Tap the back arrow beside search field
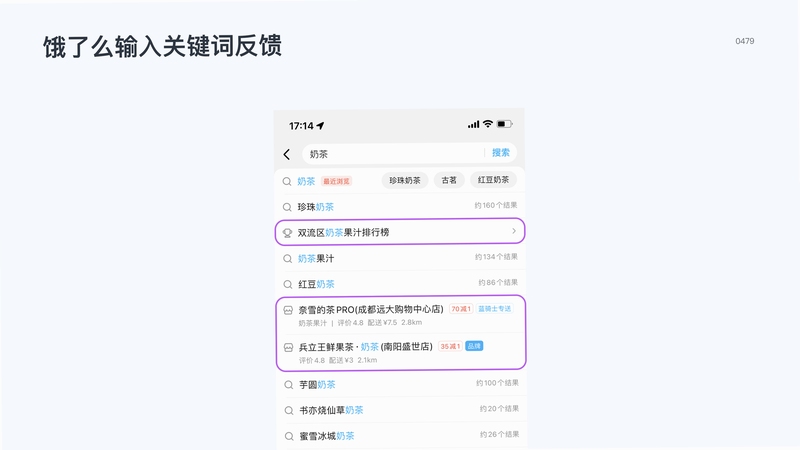800x450 pixels. [x=287, y=154]
